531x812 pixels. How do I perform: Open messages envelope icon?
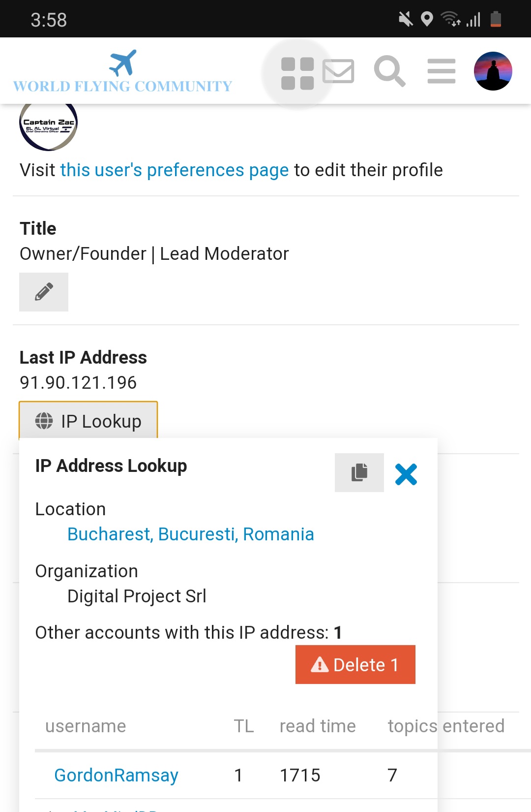(338, 71)
